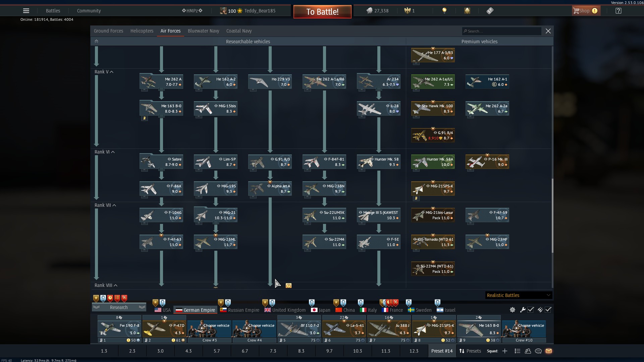Image resolution: width=644 pixels, height=362 pixels.
Task: Click the vehicle search field
Action: 502,31
